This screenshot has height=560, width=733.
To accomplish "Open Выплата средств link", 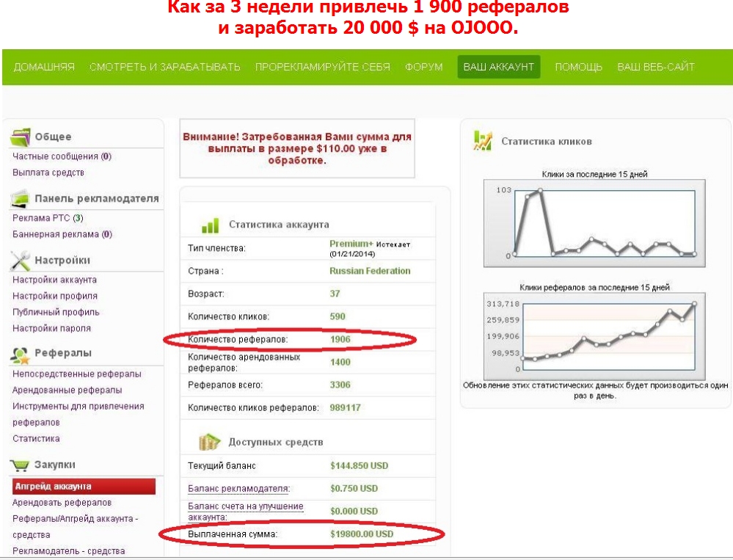I will (x=48, y=172).
